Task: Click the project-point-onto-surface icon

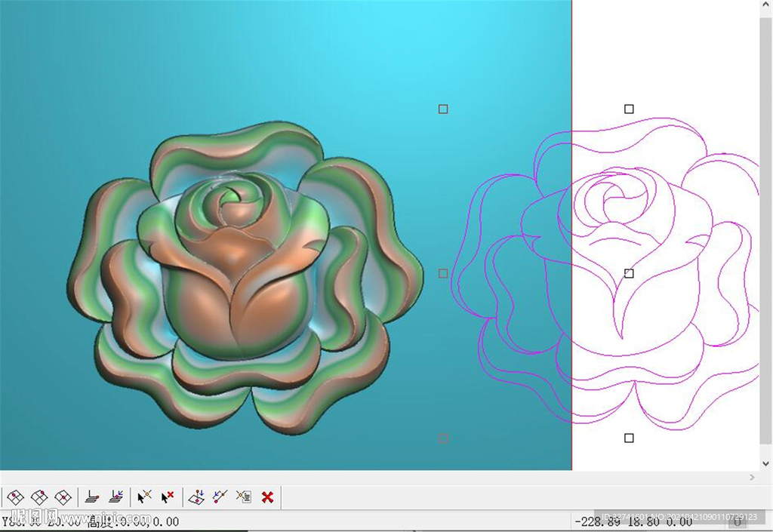Action: point(196,497)
